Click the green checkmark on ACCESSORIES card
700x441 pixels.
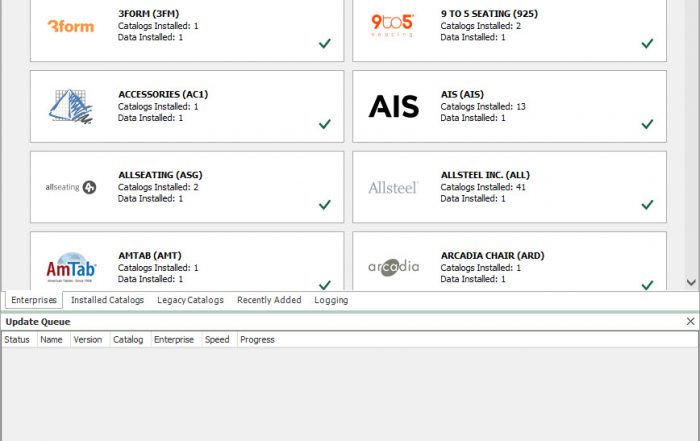325,124
